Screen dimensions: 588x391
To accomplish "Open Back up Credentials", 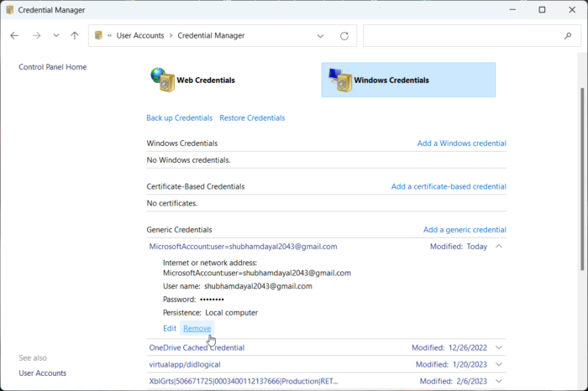I will coord(179,117).
